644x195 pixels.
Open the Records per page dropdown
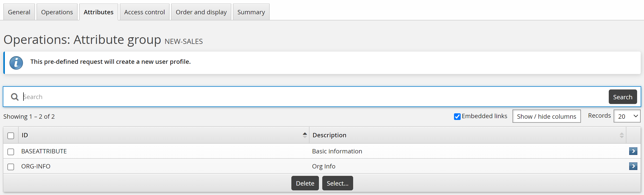point(627,116)
